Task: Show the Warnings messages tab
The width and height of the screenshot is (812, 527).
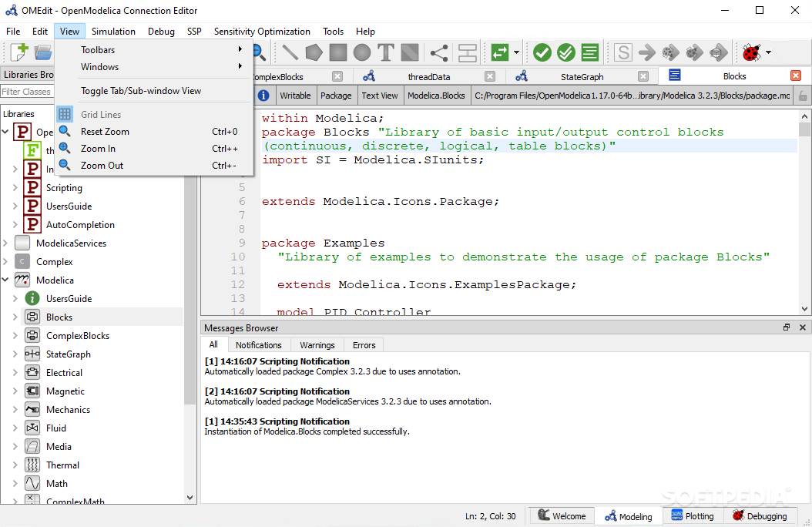Action: 317,344
